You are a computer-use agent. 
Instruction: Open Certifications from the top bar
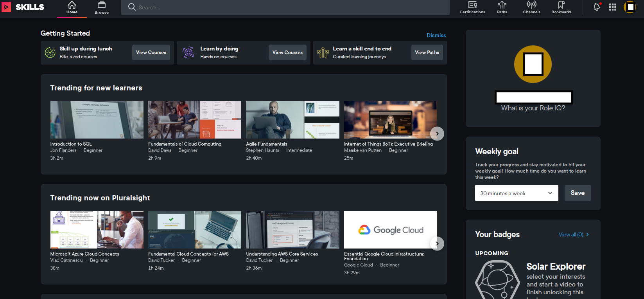click(472, 8)
